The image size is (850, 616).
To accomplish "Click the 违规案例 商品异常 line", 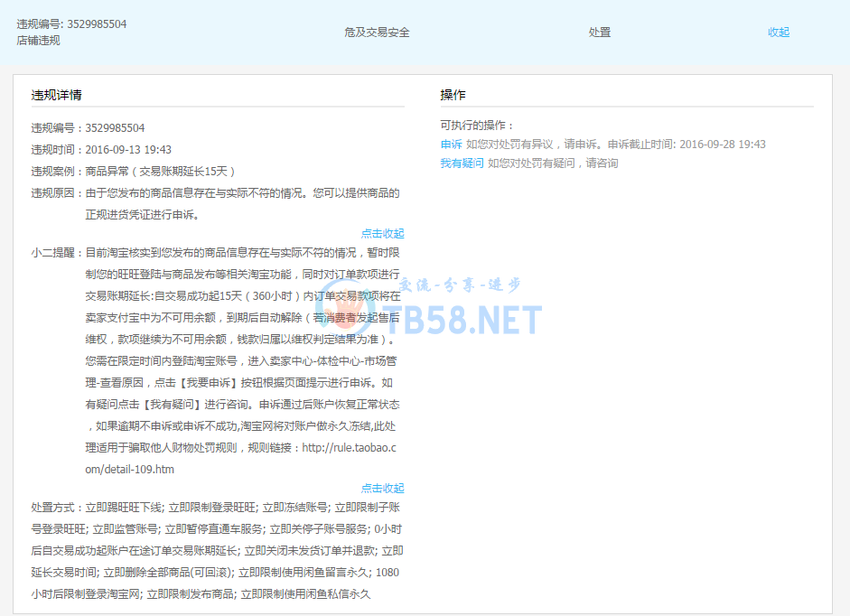I will [133, 172].
